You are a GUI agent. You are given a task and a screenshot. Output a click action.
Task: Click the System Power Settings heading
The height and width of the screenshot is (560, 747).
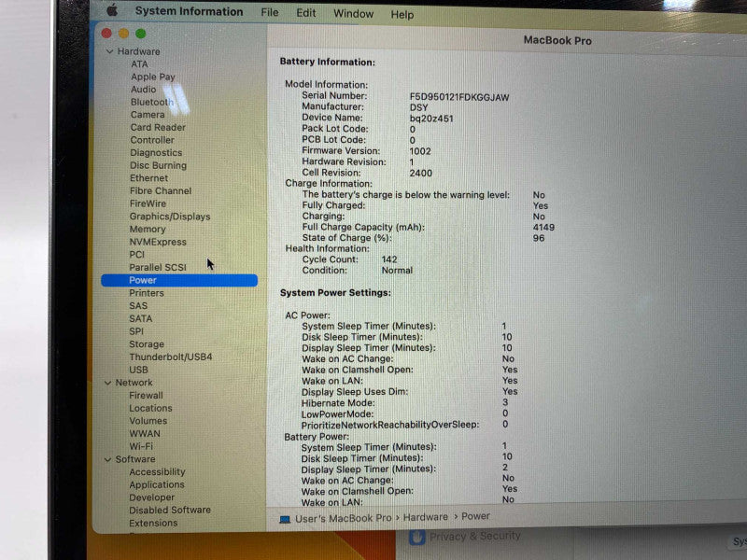pos(335,293)
